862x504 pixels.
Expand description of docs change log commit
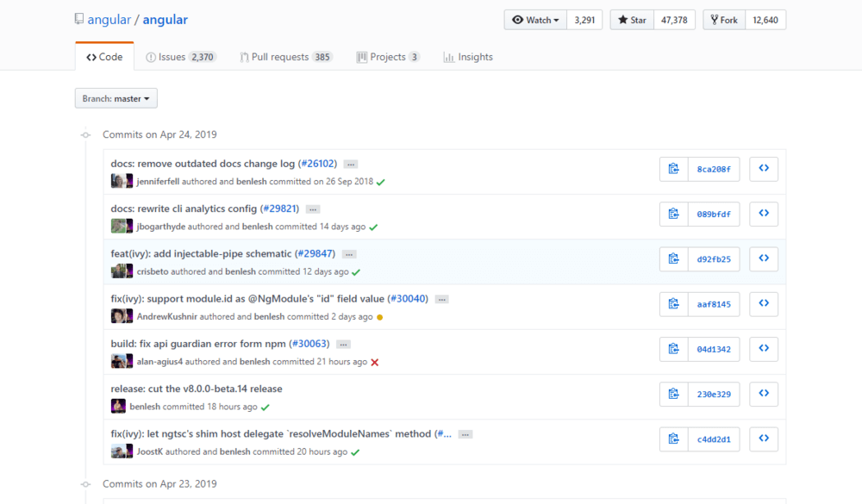click(351, 165)
